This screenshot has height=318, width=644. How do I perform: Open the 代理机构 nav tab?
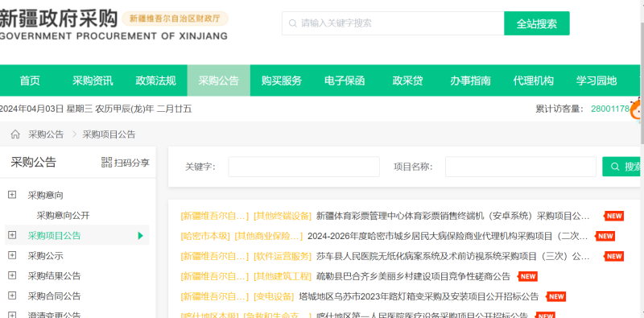click(x=534, y=81)
